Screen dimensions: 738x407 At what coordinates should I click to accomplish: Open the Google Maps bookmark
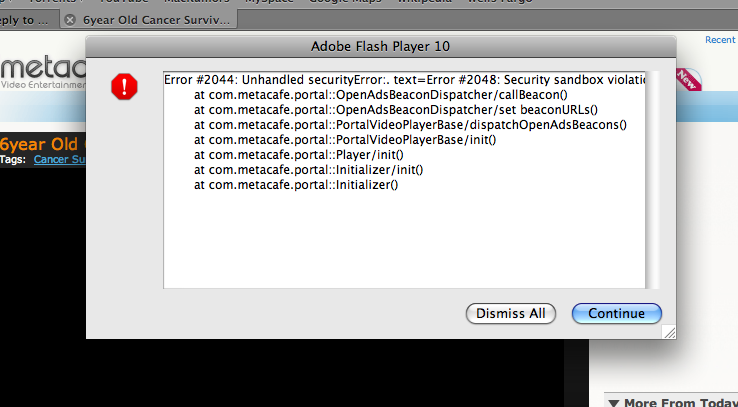click(x=345, y=1)
